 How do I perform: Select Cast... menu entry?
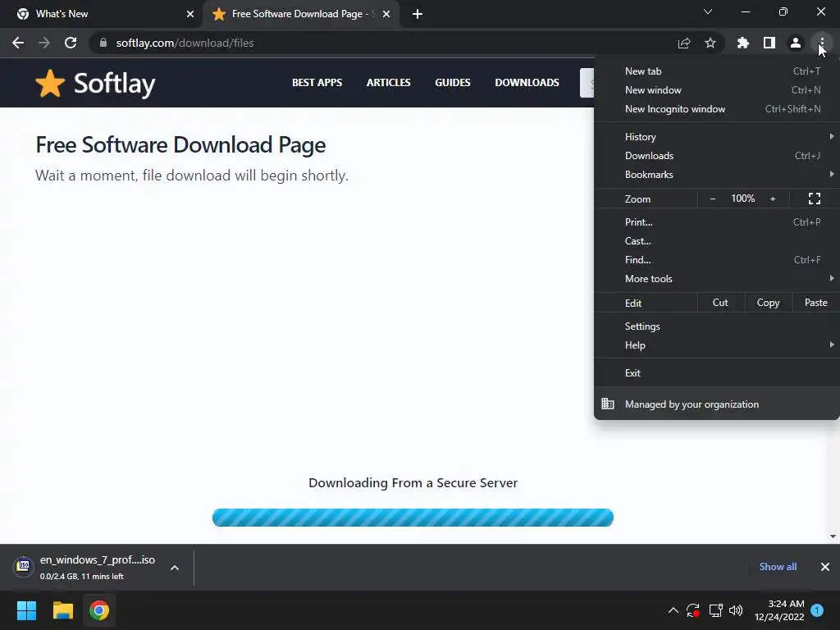(717, 241)
